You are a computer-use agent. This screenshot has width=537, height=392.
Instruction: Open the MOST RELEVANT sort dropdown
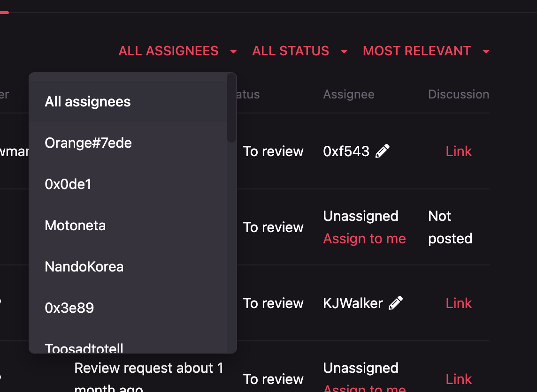[416, 51]
